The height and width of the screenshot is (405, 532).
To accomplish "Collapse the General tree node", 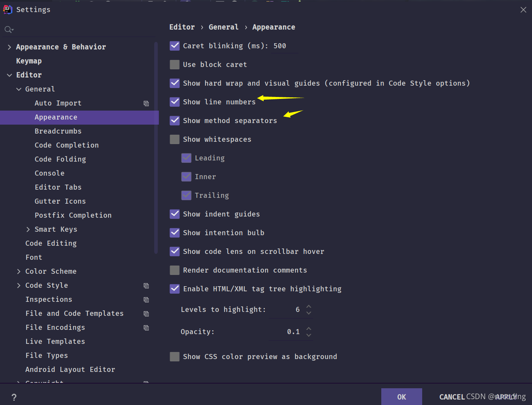I will [x=19, y=89].
